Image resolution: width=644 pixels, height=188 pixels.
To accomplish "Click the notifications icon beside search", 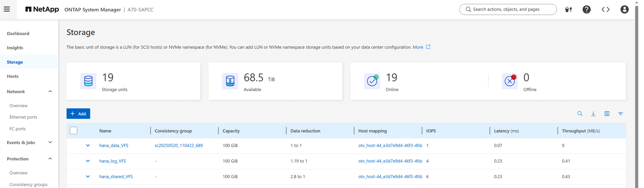I will coord(568,9).
